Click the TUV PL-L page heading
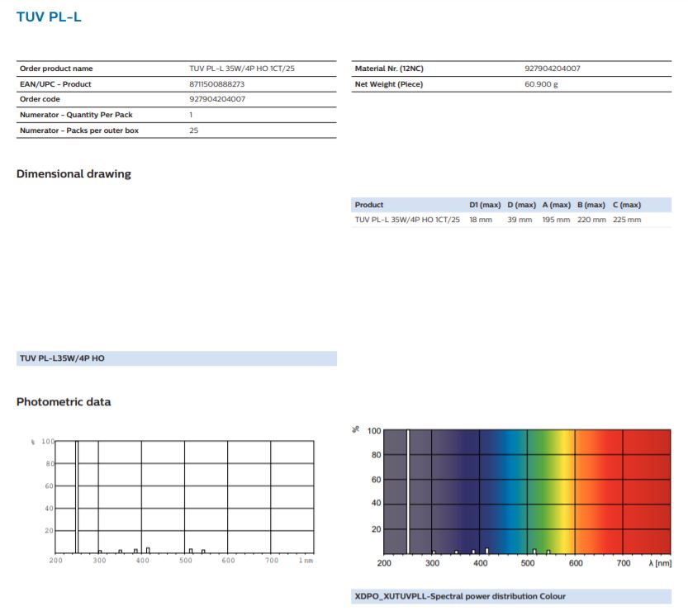 pyautogui.click(x=49, y=17)
